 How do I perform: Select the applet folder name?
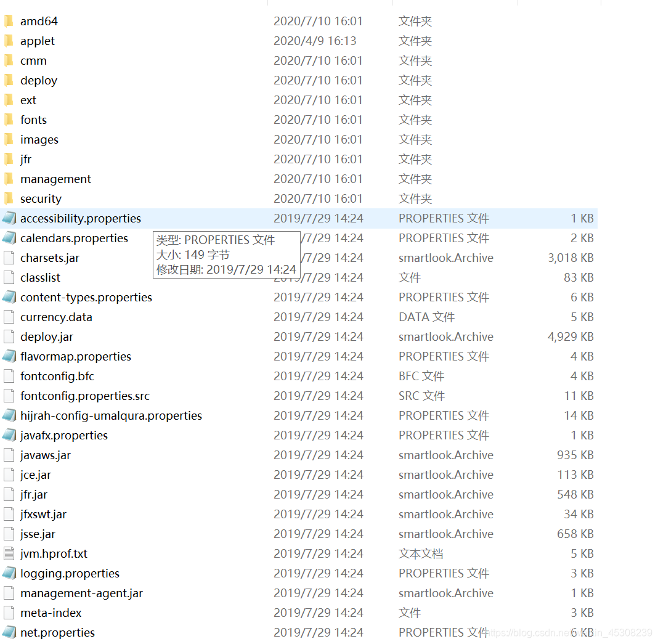click(x=38, y=41)
